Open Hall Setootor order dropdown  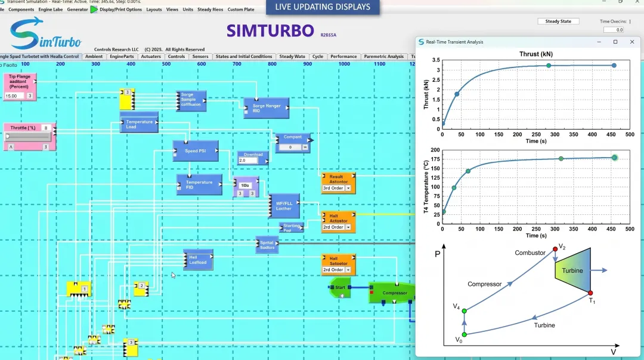tap(348, 270)
